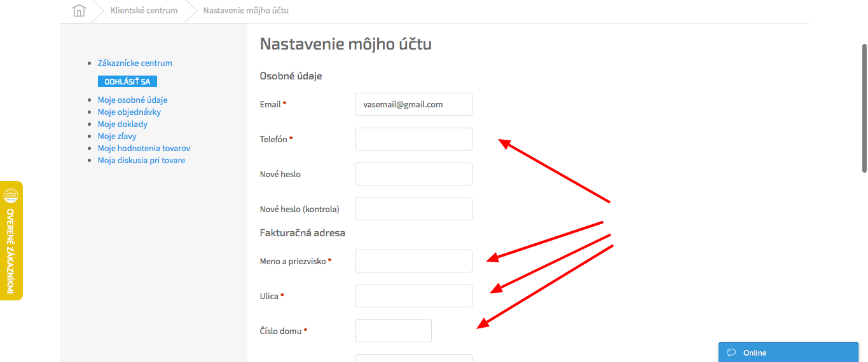Open Moje zľavy
Image resolution: width=868 pixels, height=362 pixels.
point(117,136)
